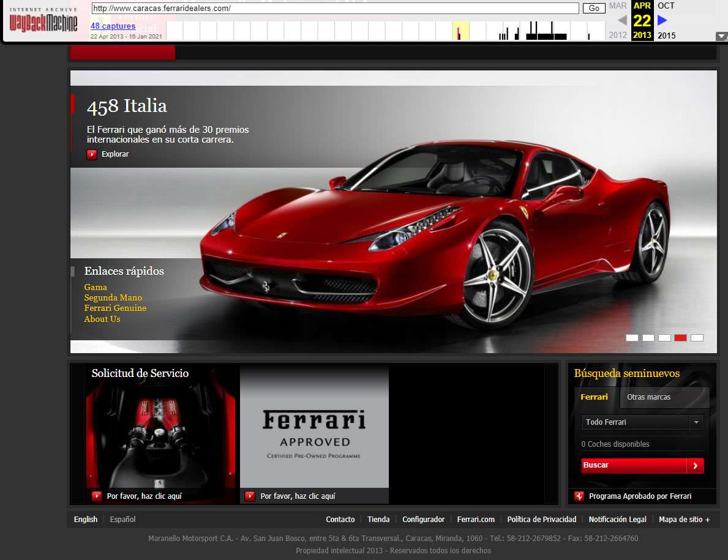The width and height of the screenshot is (728, 560).
Task: Jump to OCT month capture
Action: (x=666, y=6)
